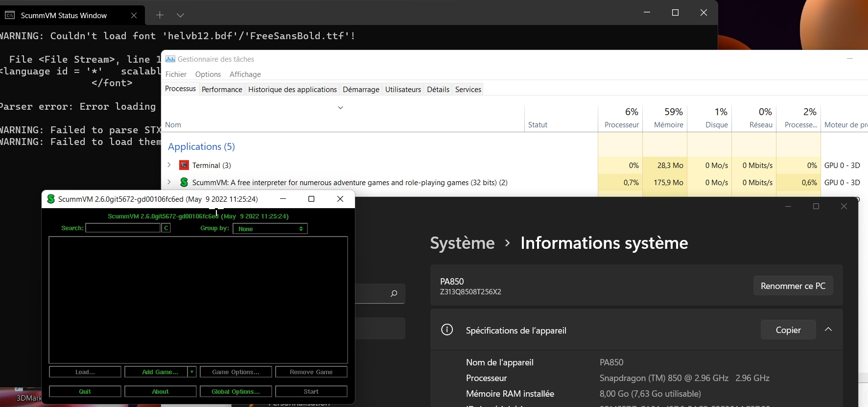The height and width of the screenshot is (407, 868).
Task: Open Global Options... in ScummVM
Action: (236, 391)
